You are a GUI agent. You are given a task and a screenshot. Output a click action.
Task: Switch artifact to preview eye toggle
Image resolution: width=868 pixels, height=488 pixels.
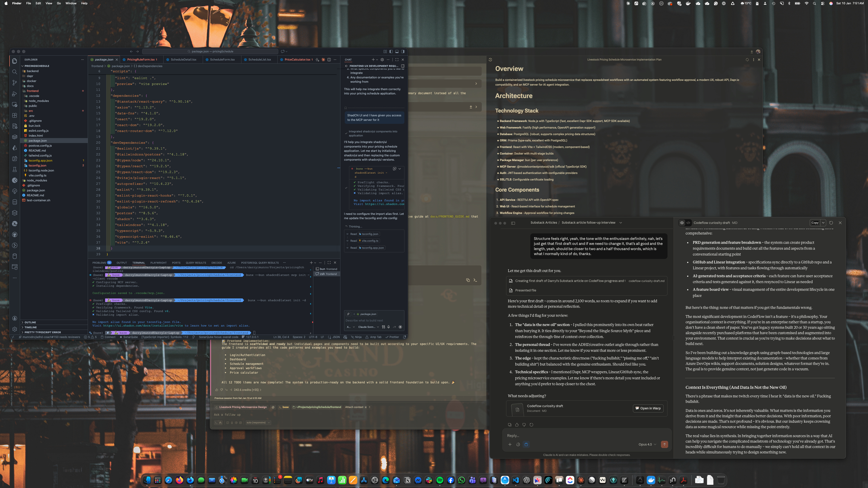[682, 223]
